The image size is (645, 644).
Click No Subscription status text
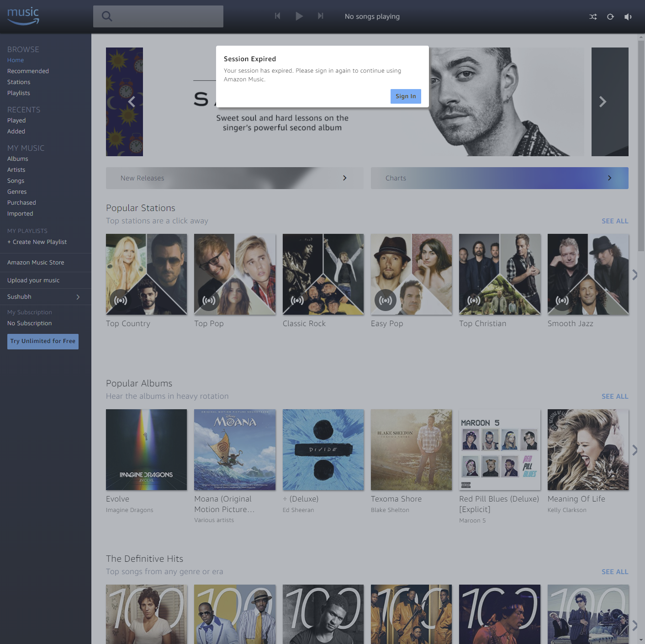pyautogui.click(x=30, y=323)
